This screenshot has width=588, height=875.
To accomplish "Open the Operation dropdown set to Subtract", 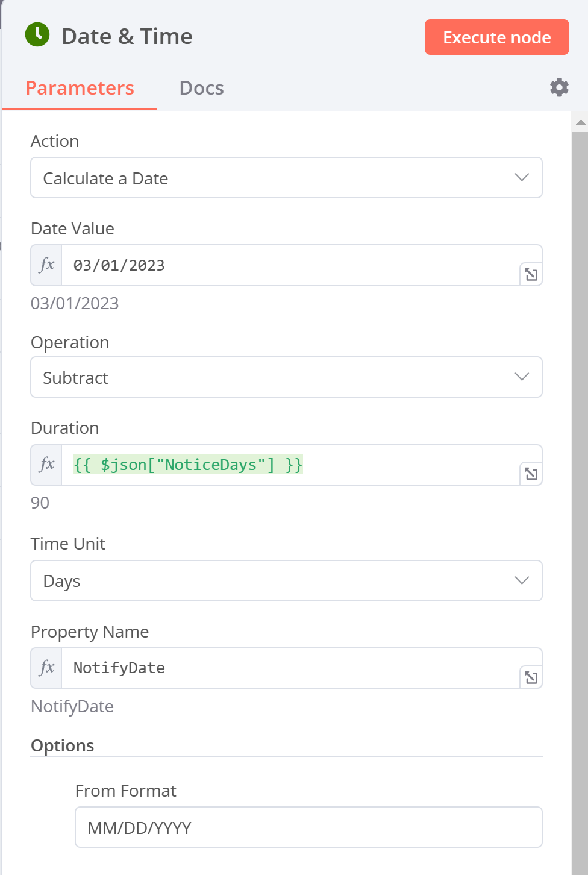I will tap(286, 377).
